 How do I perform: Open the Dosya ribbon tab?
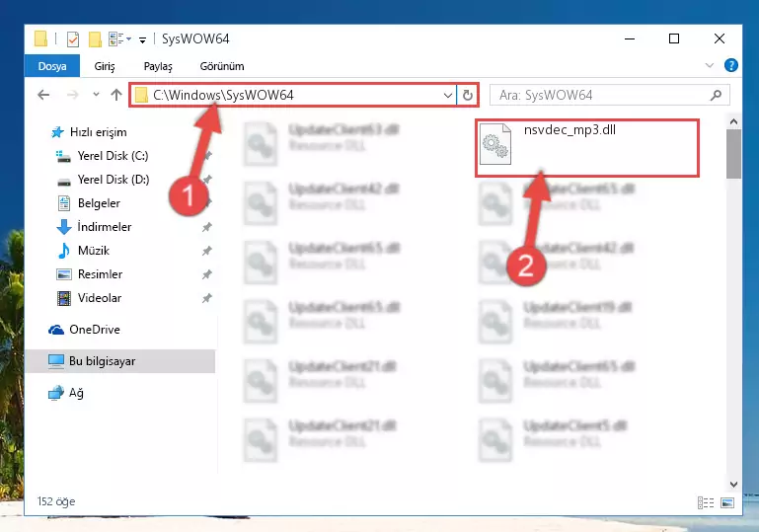click(x=52, y=66)
